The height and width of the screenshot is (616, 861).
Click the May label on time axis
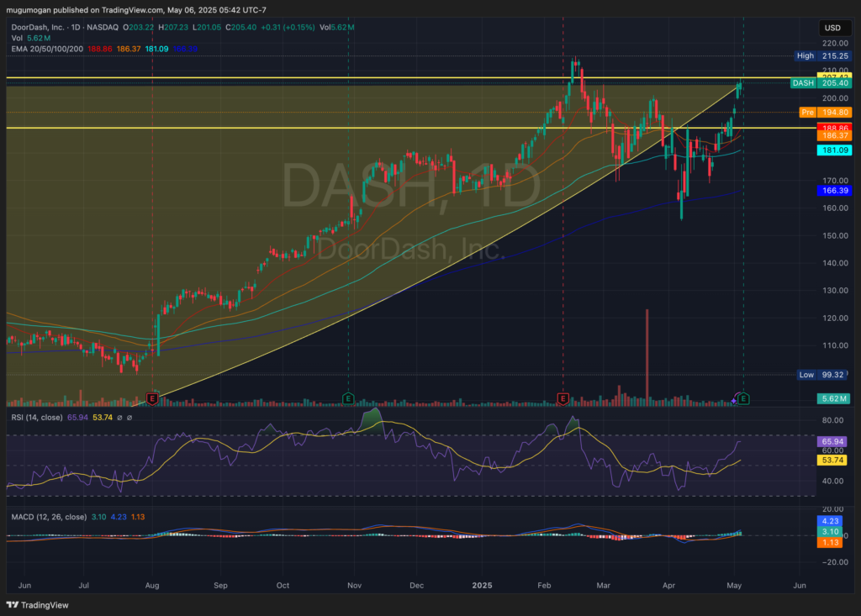(x=734, y=585)
